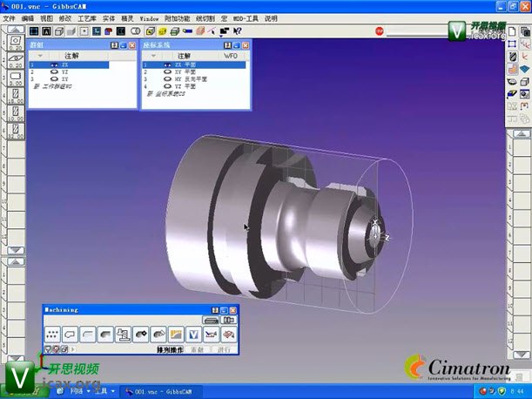Click the context help cursor question icon
Image resolution: width=532 pixels, height=399 pixels.
click(237, 31)
